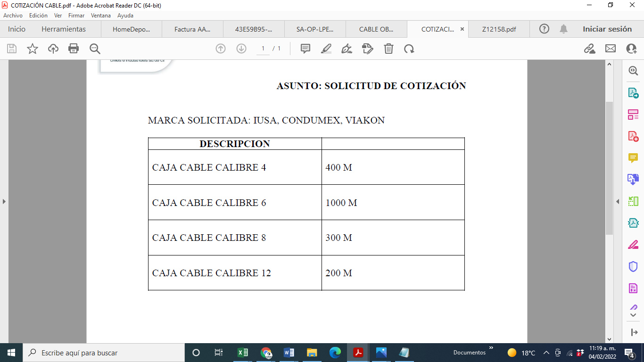Viewport: 644px width, 362px height.
Task: Send file by email envelope icon
Action: [x=611, y=49]
